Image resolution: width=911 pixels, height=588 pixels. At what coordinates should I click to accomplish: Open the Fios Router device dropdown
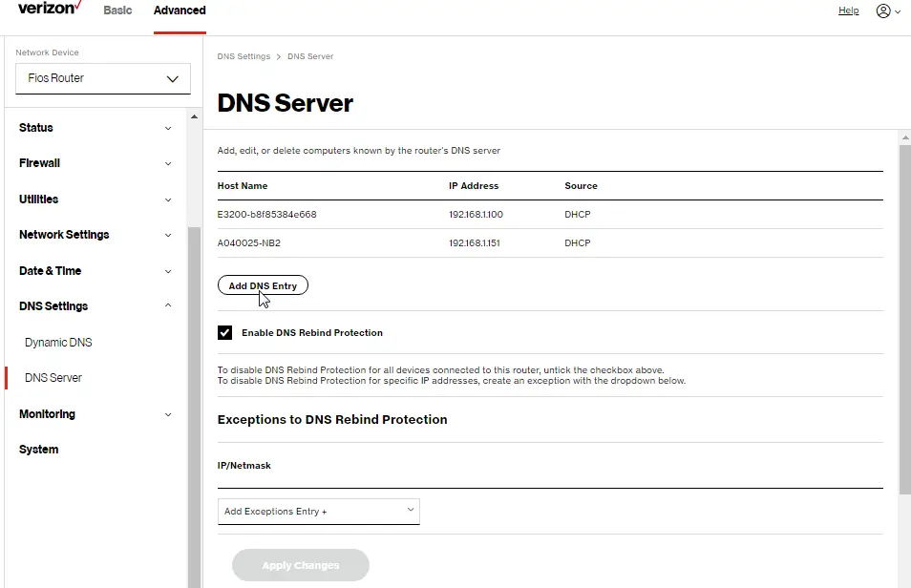[x=102, y=78]
